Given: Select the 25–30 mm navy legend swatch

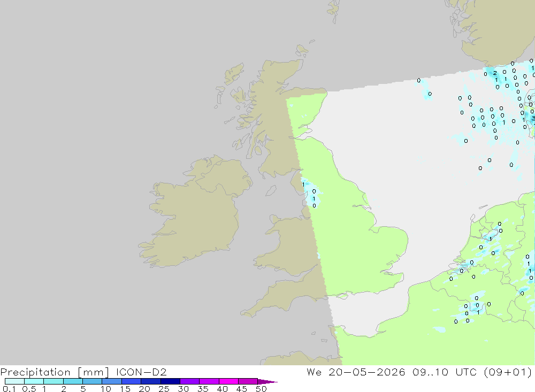Looking at the screenshot, I should pos(170,381).
